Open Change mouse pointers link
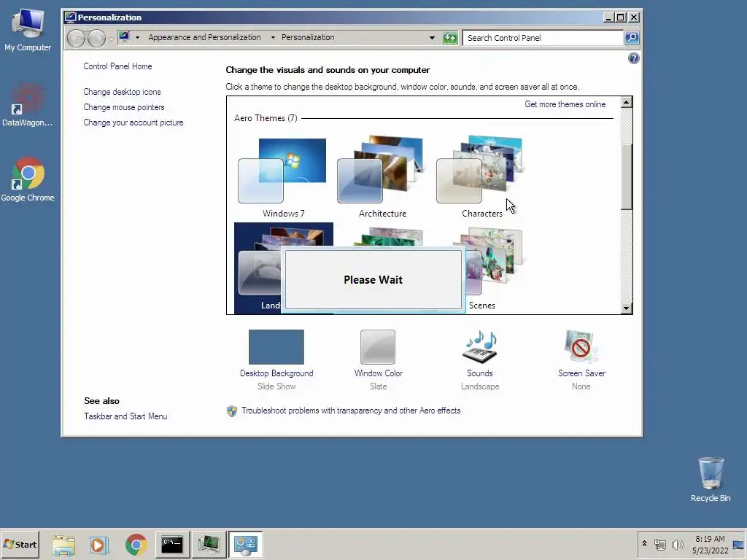The width and height of the screenshot is (747, 560). tap(124, 107)
